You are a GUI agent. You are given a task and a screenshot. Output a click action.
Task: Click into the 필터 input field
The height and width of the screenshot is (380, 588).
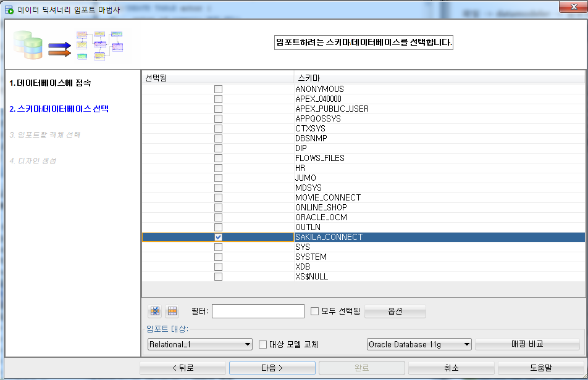(258, 311)
